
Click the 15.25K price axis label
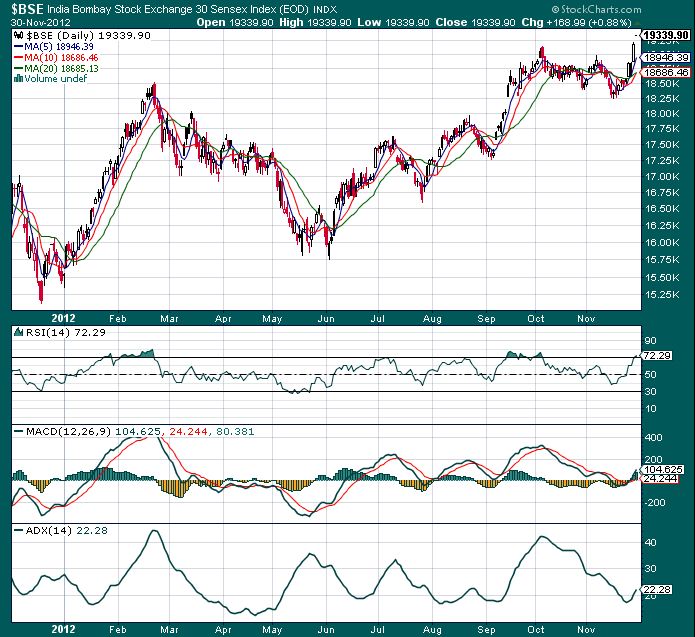tap(663, 294)
